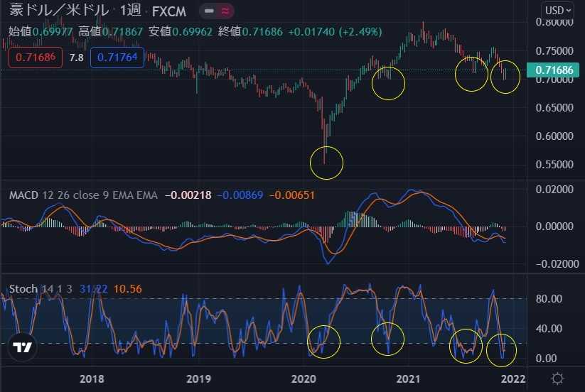Click the Stoch orange value 10.56
The image size is (585, 392).
point(128,289)
